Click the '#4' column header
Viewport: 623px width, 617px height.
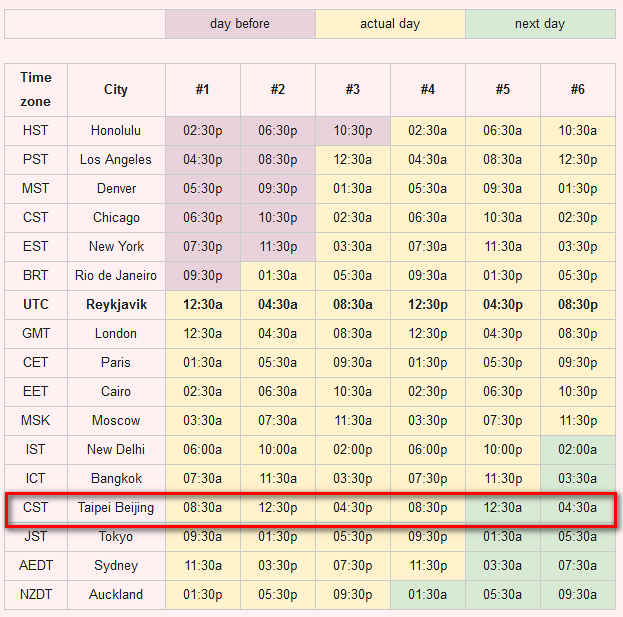428,89
